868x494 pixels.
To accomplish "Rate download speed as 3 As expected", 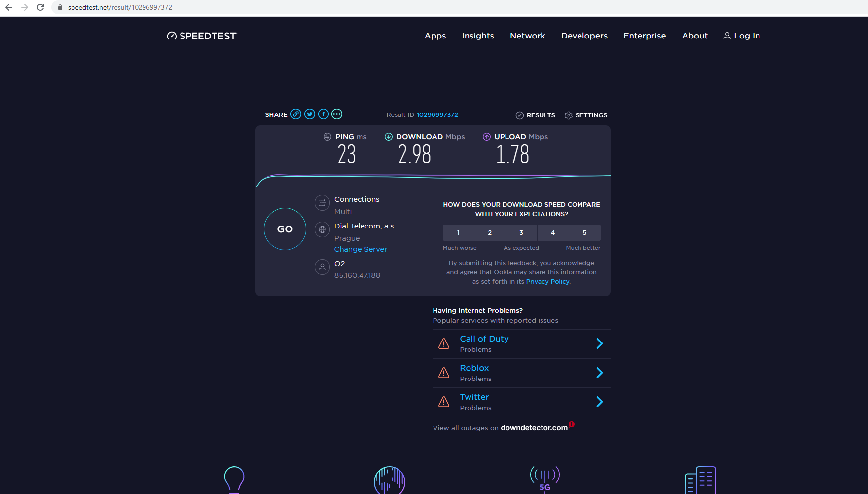I will point(521,232).
